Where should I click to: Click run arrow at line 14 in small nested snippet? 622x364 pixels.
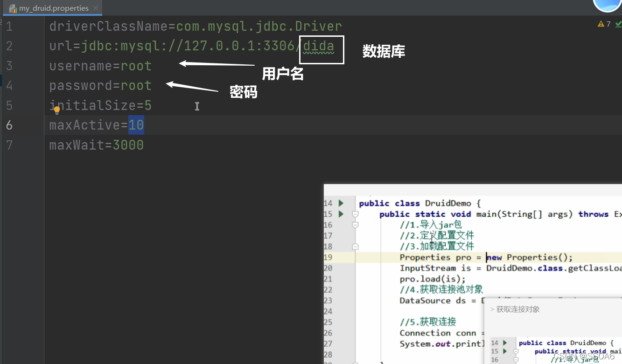(x=505, y=343)
